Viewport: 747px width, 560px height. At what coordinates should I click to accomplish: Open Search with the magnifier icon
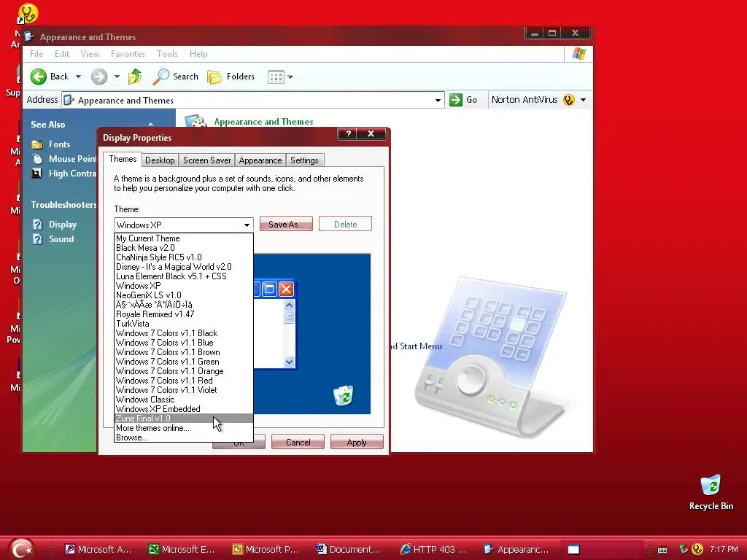coord(161,77)
